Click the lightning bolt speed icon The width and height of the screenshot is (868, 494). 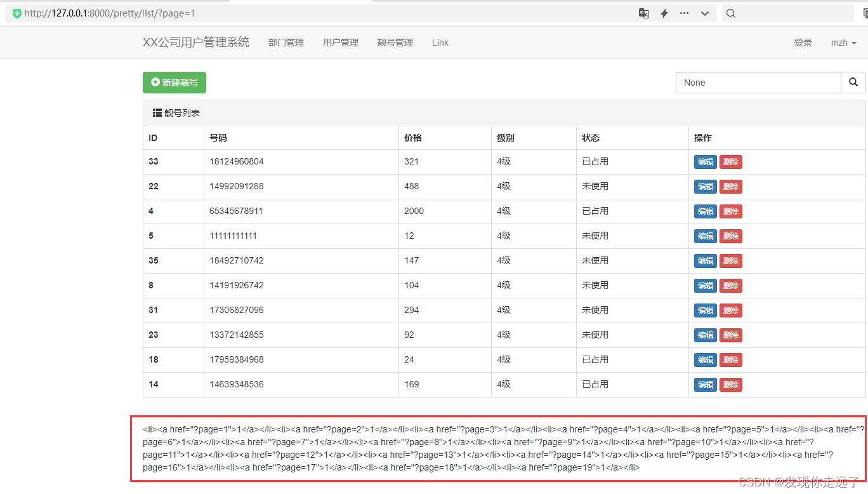pos(664,13)
